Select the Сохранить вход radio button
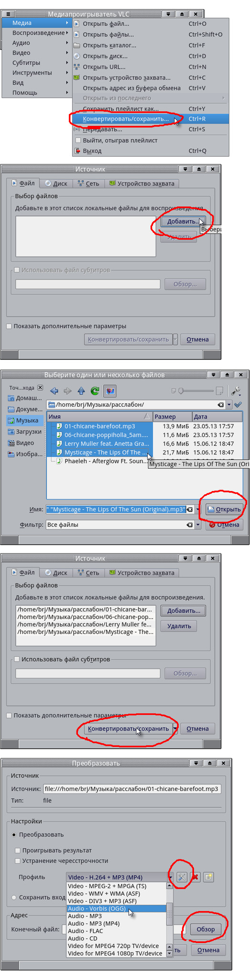250x980 pixels. [14, 897]
